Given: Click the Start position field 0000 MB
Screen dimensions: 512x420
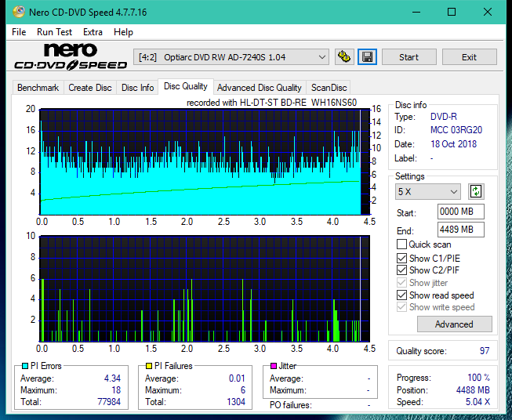Looking at the screenshot, I should [461, 212].
